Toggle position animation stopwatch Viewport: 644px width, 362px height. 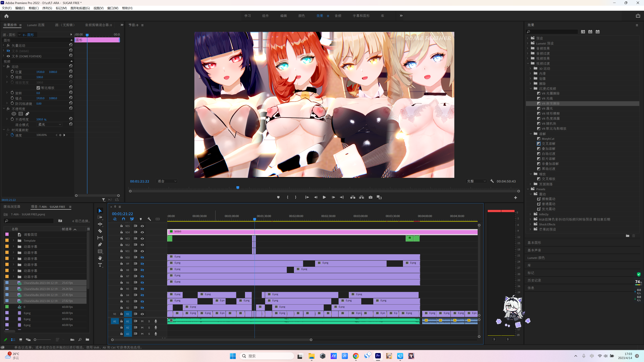click(x=12, y=72)
